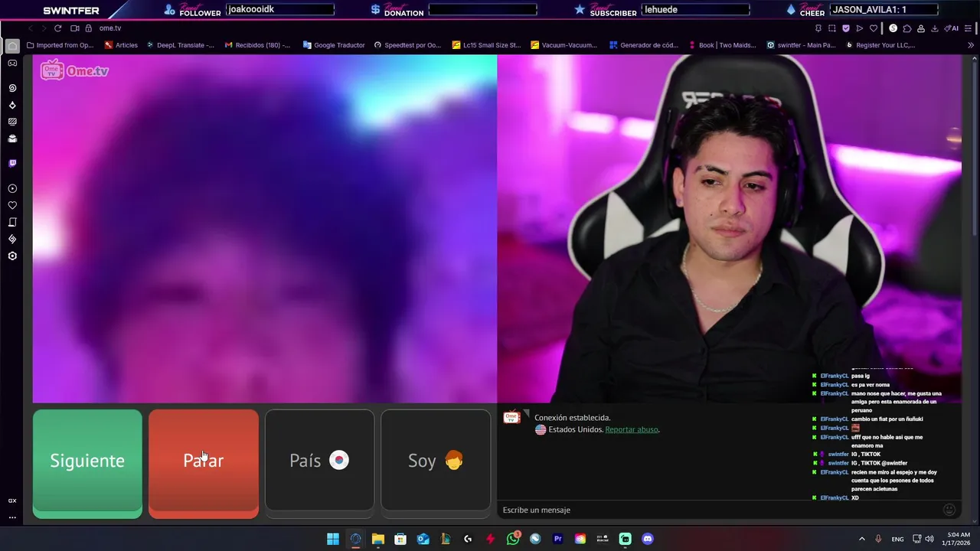This screenshot has width=980, height=551.
Task: Open WhatsApp from the taskbar
Action: tap(513, 539)
